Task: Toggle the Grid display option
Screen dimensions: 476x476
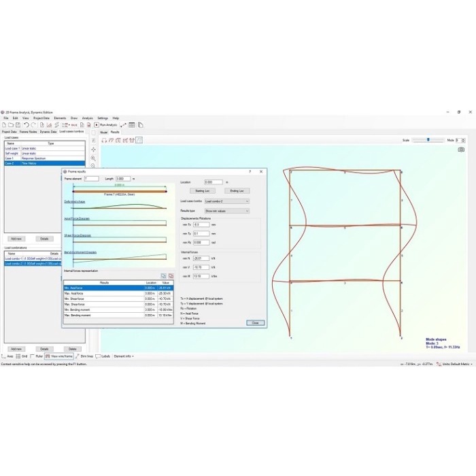Action: tap(22, 356)
